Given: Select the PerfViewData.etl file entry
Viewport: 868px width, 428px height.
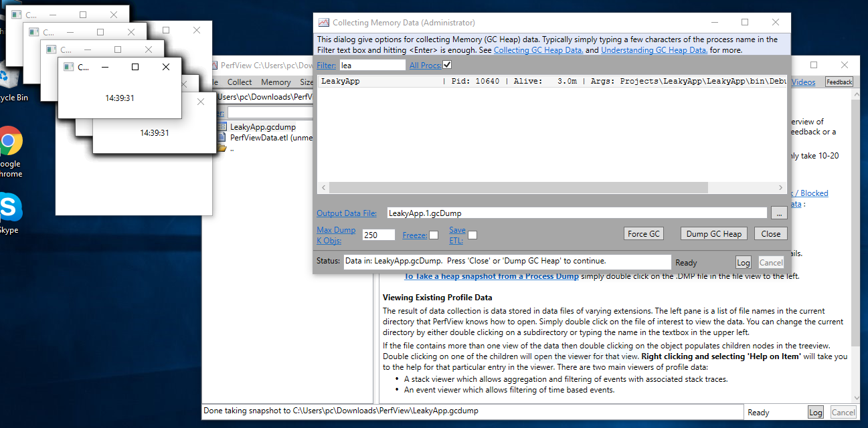Looking at the screenshot, I should coord(272,137).
